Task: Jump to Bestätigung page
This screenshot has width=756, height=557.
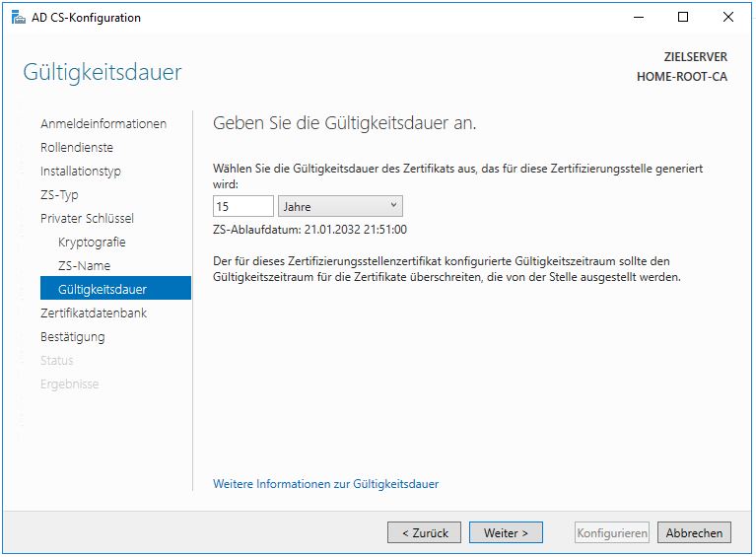Action: [72, 336]
